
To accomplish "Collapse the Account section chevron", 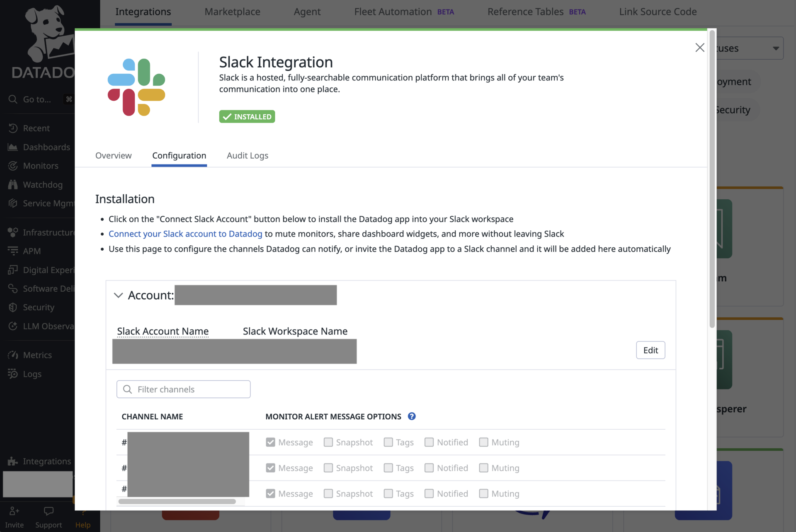I will coord(119,295).
